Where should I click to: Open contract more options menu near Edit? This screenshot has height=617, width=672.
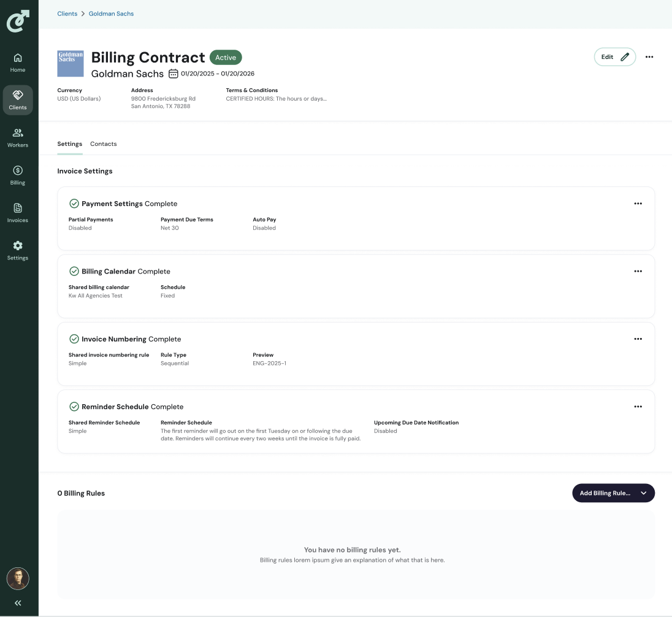(649, 57)
